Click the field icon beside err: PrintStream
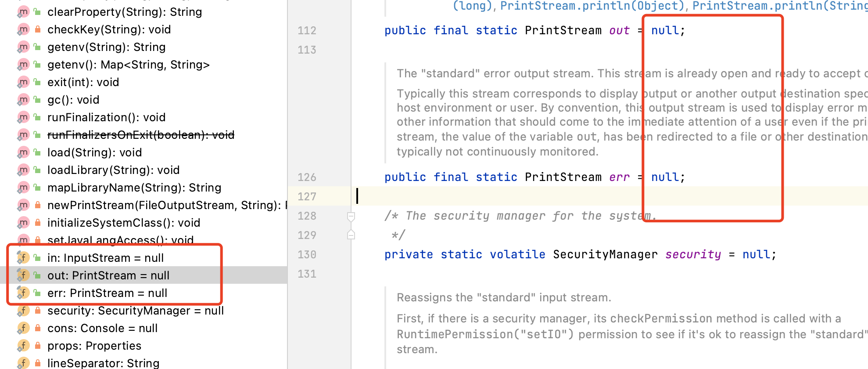 (x=23, y=293)
